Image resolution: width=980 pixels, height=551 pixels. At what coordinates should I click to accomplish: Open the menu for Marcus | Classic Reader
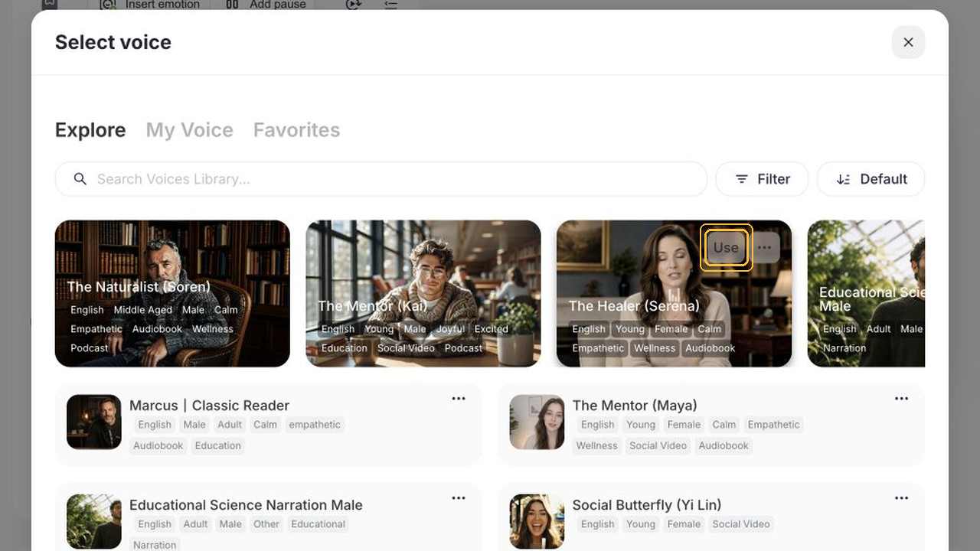pos(459,399)
